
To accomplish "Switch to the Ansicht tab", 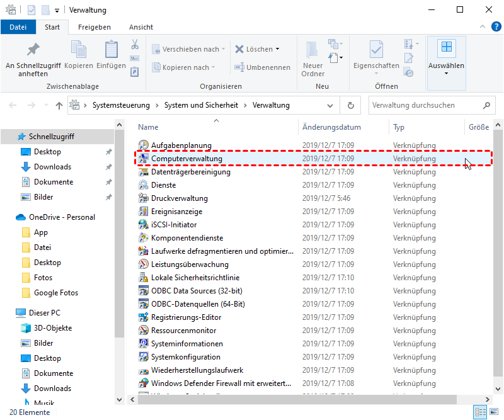I will (x=140, y=27).
